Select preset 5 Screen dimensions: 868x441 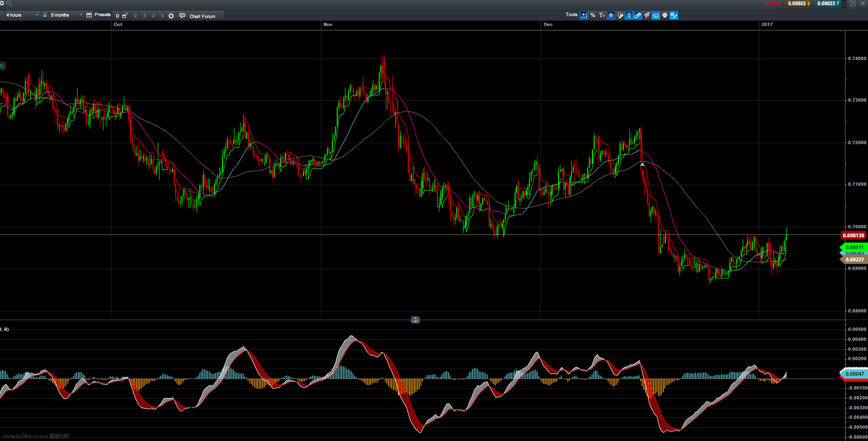pyautogui.click(x=162, y=16)
